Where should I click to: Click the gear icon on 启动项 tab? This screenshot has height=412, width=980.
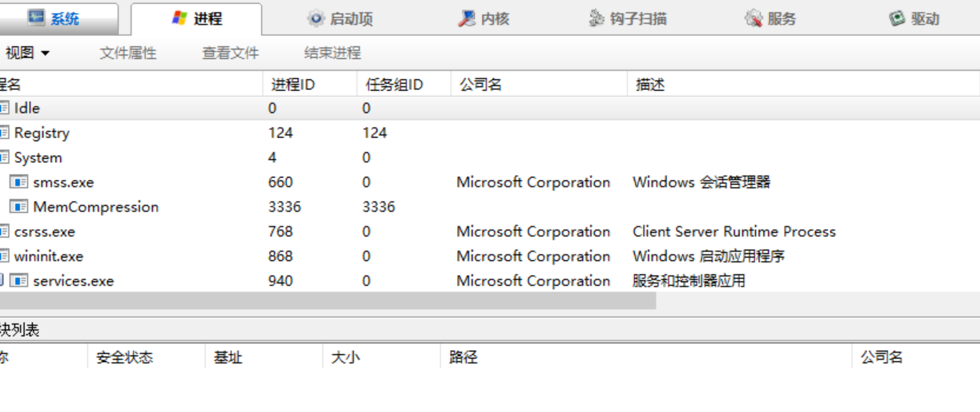[x=316, y=18]
